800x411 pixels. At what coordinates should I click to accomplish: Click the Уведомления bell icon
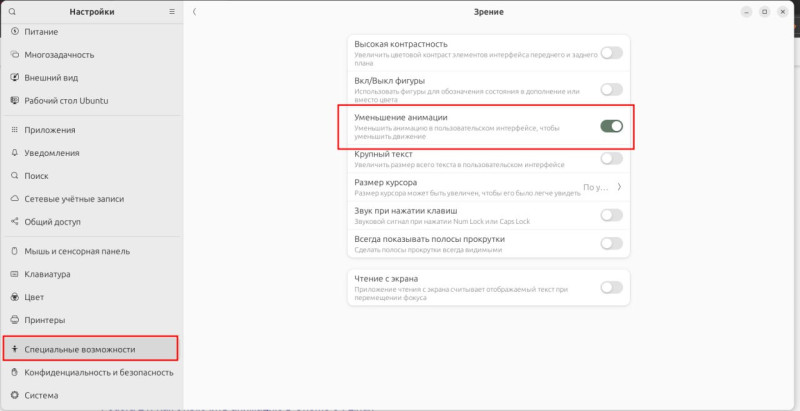coord(14,153)
